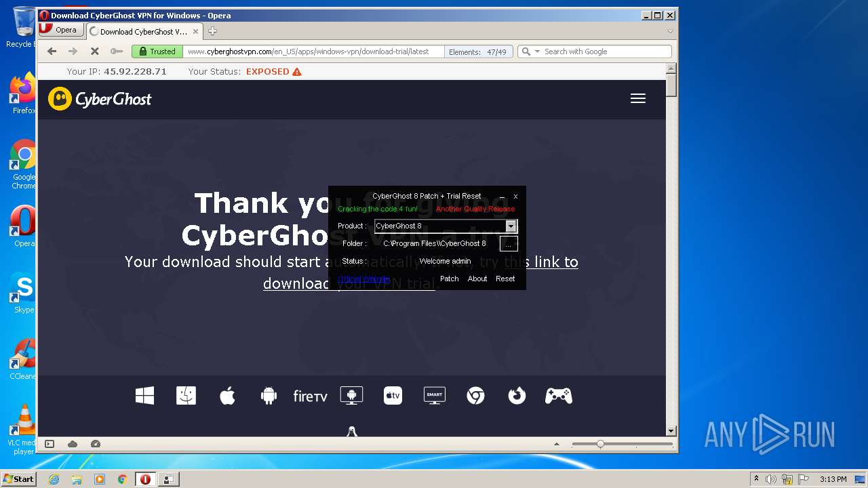The height and width of the screenshot is (488, 868).
Task: Adjust the Opera zoom slider
Action: pos(600,445)
